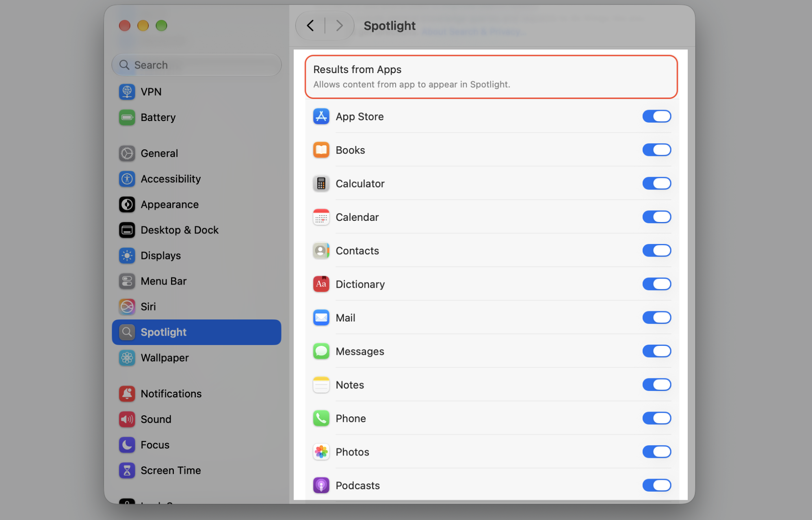This screenshot has width=812, height=520.
Task: Click the Notes app icon
Action: tap(321, 385)
